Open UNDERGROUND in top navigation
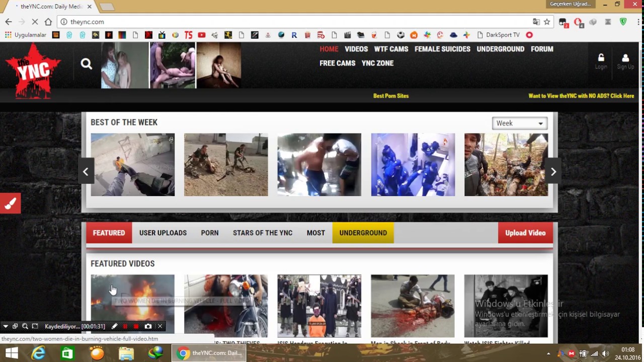 pyautogui.click(x=500, y=49)
